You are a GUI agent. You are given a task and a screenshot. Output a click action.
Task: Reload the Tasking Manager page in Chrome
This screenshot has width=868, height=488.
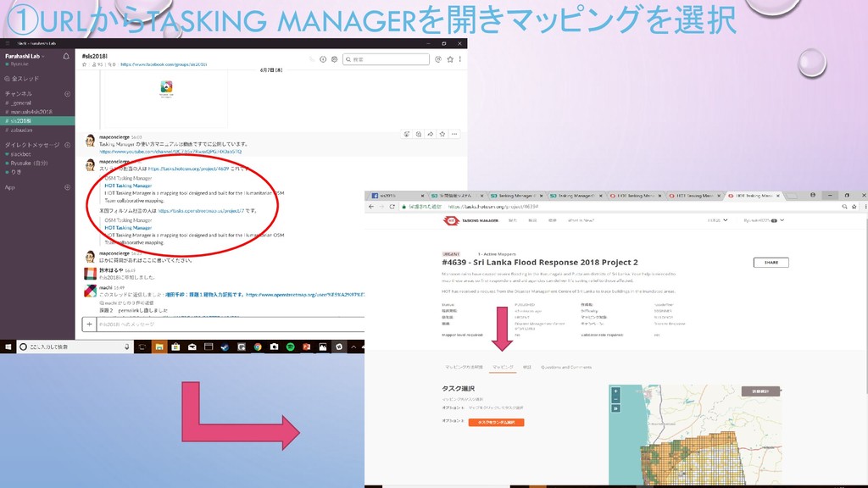point(392,207)
